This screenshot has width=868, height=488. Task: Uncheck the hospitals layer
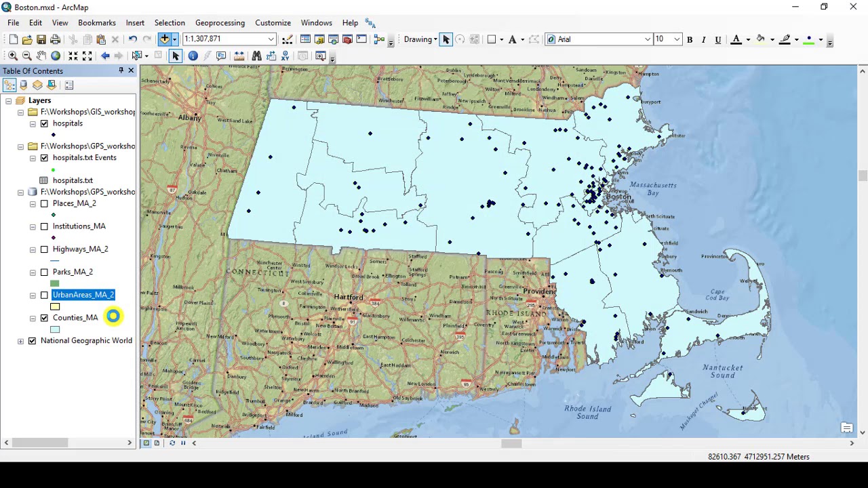[x=44, y=123]
